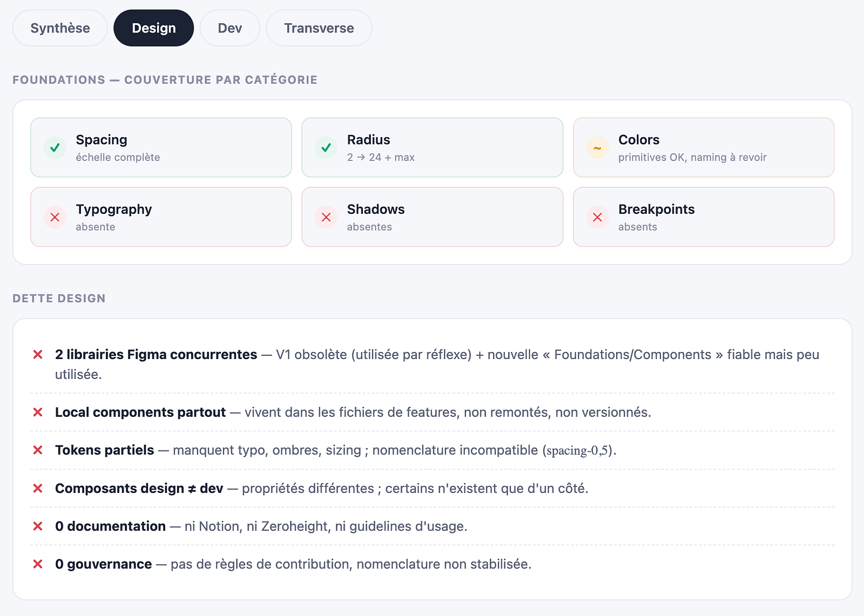Click the Typography card title
The height and width of the screenshot is (616, 864).
[114, 209]
